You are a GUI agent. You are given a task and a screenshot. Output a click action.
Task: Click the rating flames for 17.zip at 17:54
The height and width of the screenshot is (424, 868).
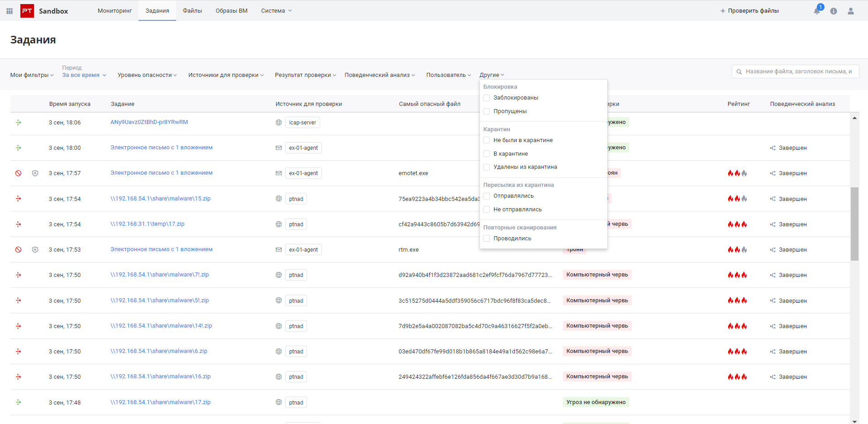[737, 224]
